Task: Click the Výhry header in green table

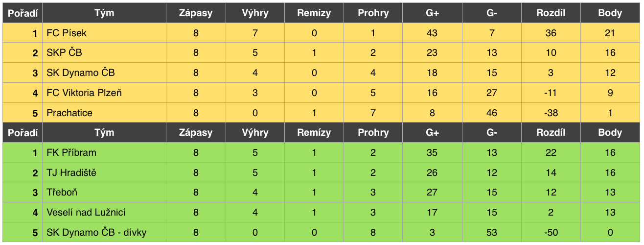Action: coord(255,132)
